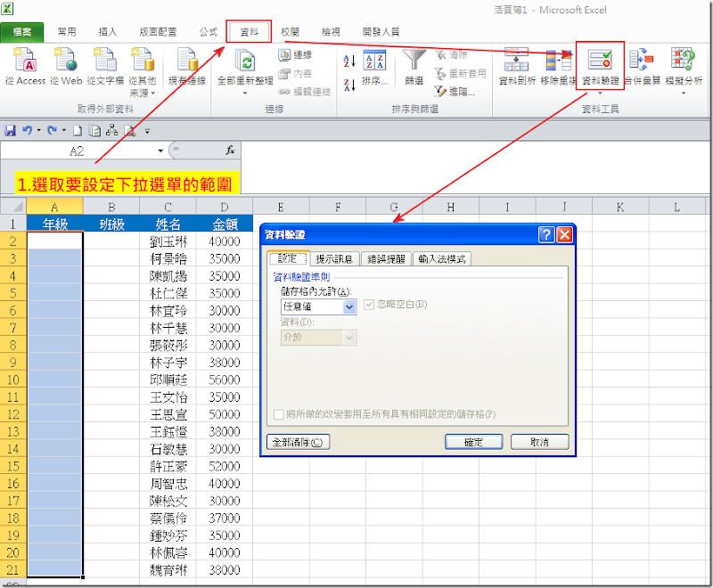The width and height of the screenshot is (713, 588).
Task: Close the Data Validation dialog
Action: coord(565,234)
